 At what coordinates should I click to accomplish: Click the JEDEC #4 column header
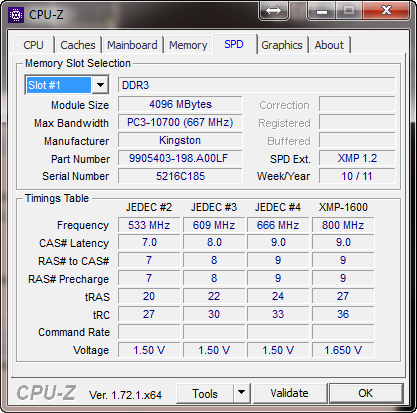[x=278, y=207]
